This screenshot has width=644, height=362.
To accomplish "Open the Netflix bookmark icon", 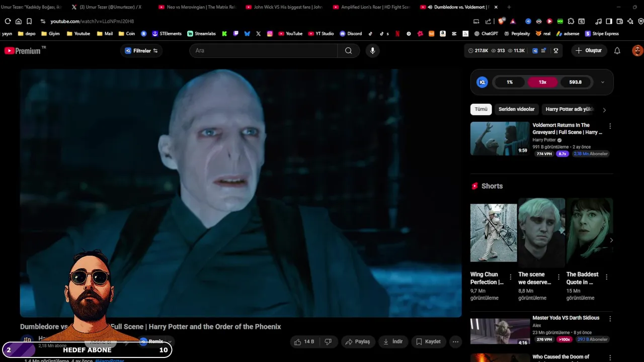I will click(397, 34).
